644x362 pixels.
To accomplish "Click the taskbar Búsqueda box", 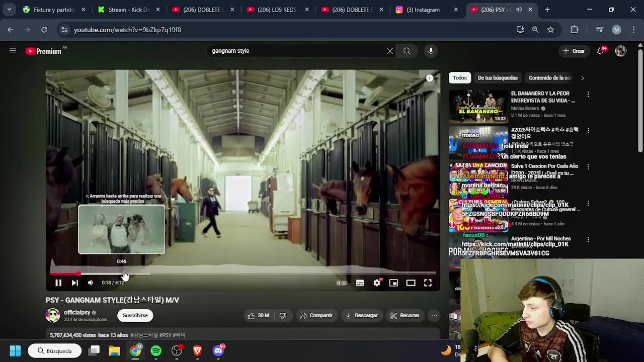I will (55, 351).
